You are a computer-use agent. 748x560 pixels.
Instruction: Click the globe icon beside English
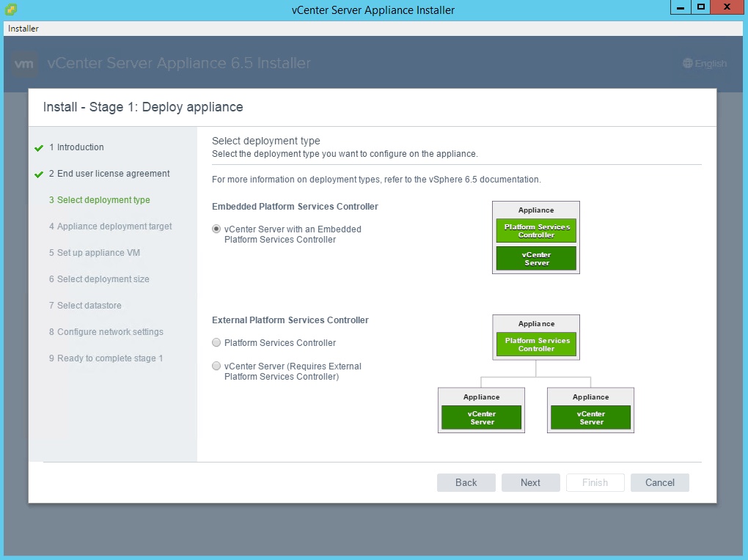pos(687,64)
